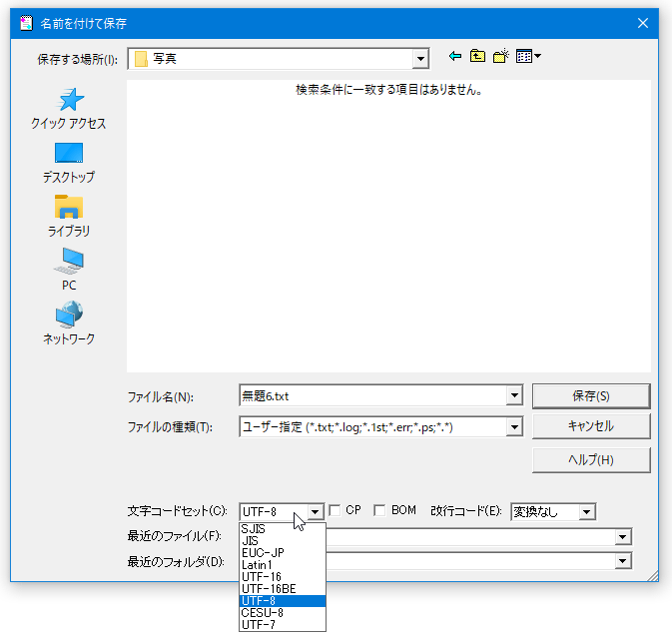
Task: Pick EUC-JP encoding
Action: click(x=282, y=553)
